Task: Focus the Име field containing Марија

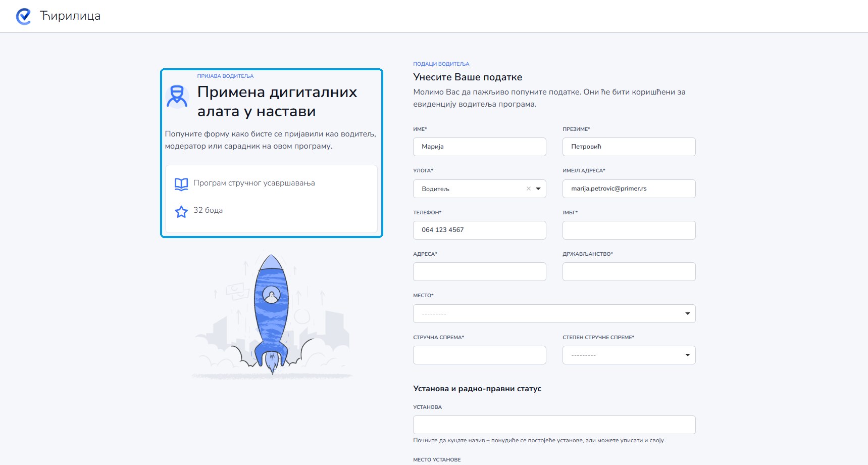Action: [x=479, y=147]
